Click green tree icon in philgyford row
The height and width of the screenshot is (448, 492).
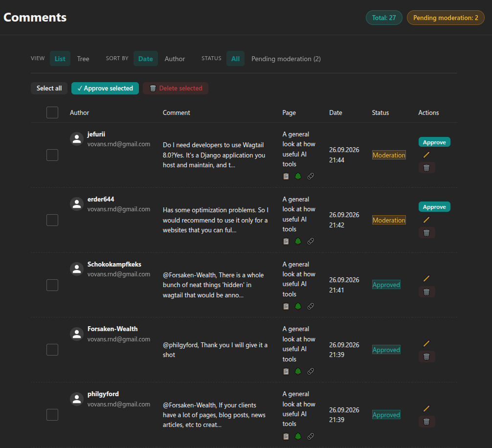(298, 436)
